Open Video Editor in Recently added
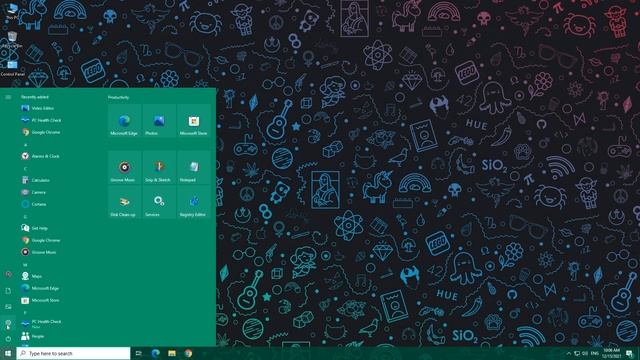The width and height of the screenshot is (640, 360). [x=59, y=108]
